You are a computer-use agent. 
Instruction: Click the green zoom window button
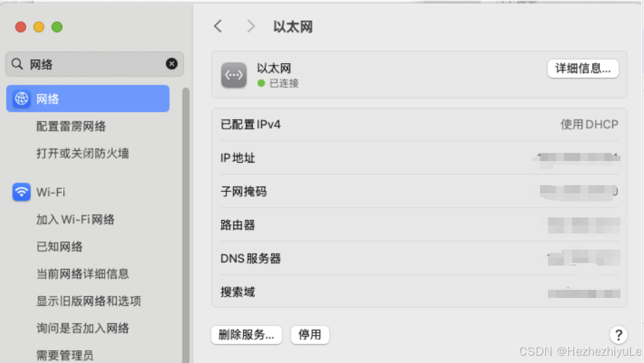[57, 27]
